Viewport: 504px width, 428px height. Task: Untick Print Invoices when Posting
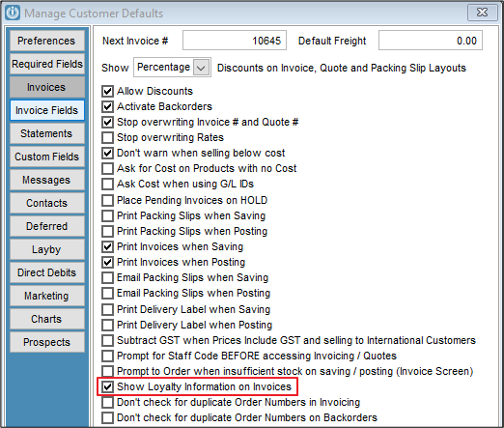coord(107,262)
